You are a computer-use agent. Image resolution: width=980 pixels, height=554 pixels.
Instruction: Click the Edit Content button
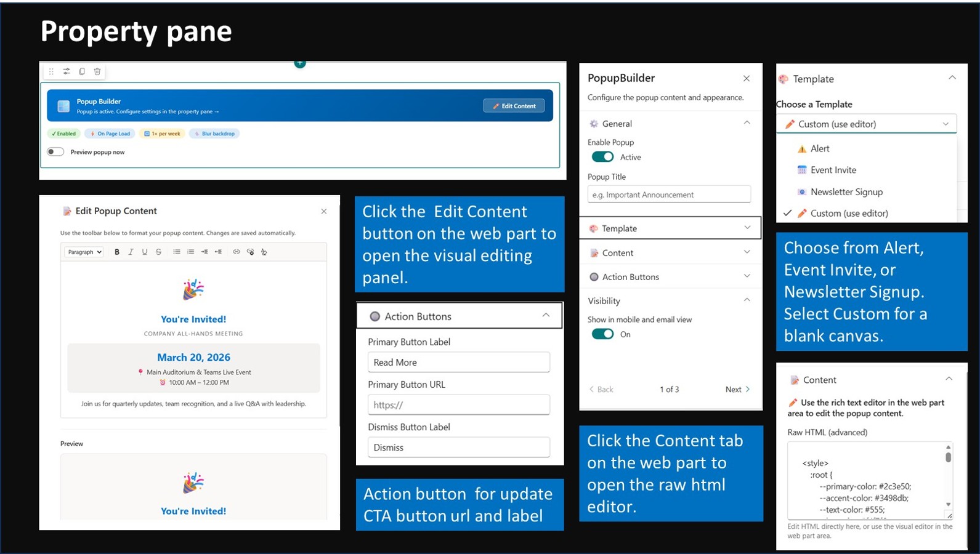tap(514, 106)
